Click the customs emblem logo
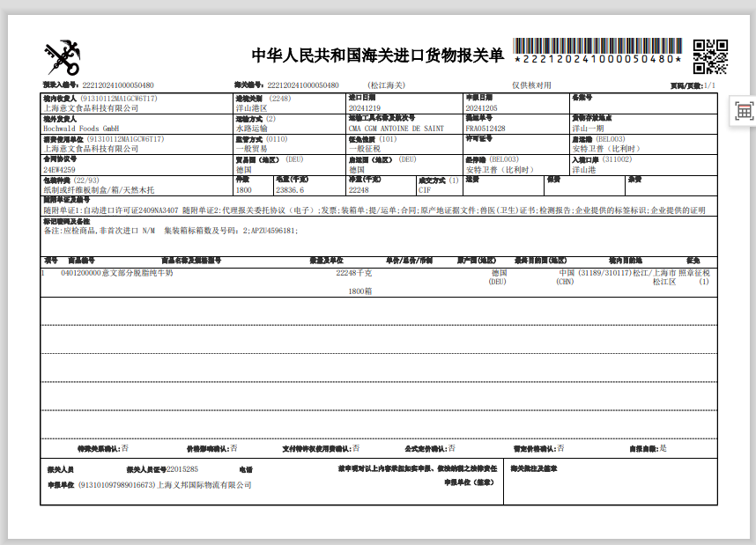The height and width of the screenshot is (545, 756). pos(63,57)
